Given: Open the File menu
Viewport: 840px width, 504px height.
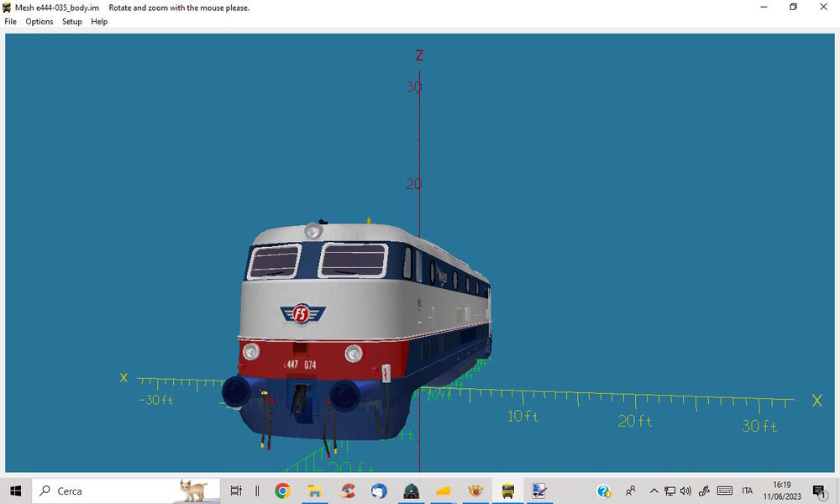Looking at the screenshot, I should tap(10, 22).
